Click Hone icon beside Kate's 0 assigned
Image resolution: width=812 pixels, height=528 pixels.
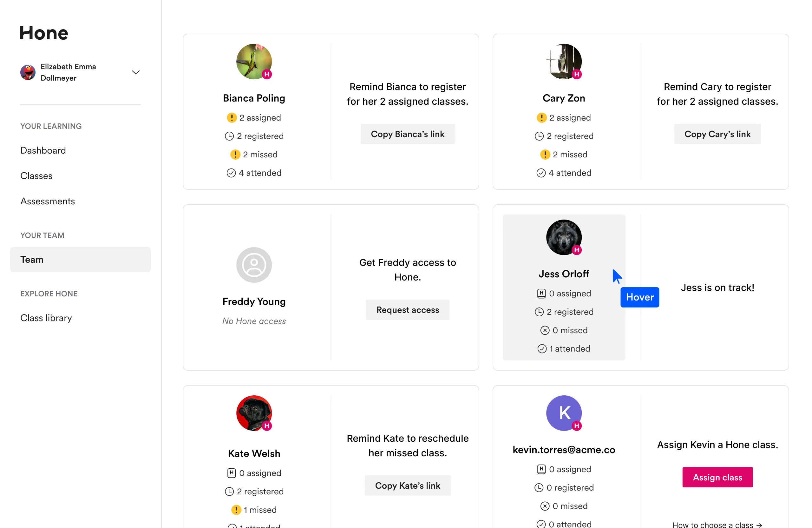pyautogui.click(x=231, y=473)
